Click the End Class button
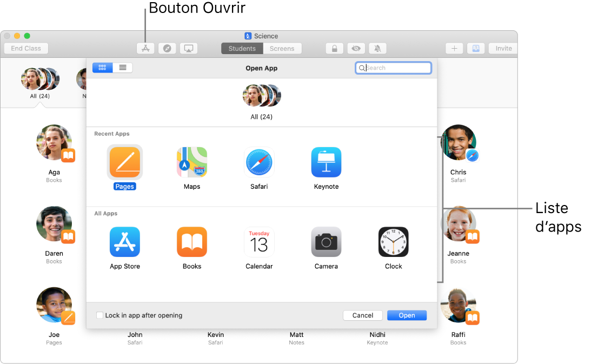591x364 pixels. pyautogui.click(x=26, y=48)
